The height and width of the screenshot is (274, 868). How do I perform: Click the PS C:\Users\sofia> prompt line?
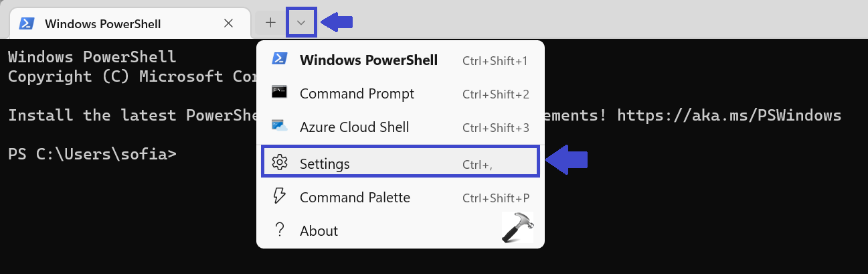92,154
